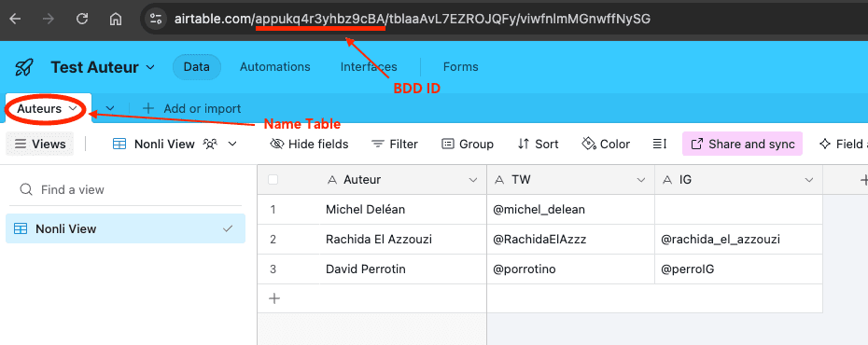Select the cell @RachidaElAzzz
The height and width of the screenshot is (345, 868).
[x=570, y=240]
